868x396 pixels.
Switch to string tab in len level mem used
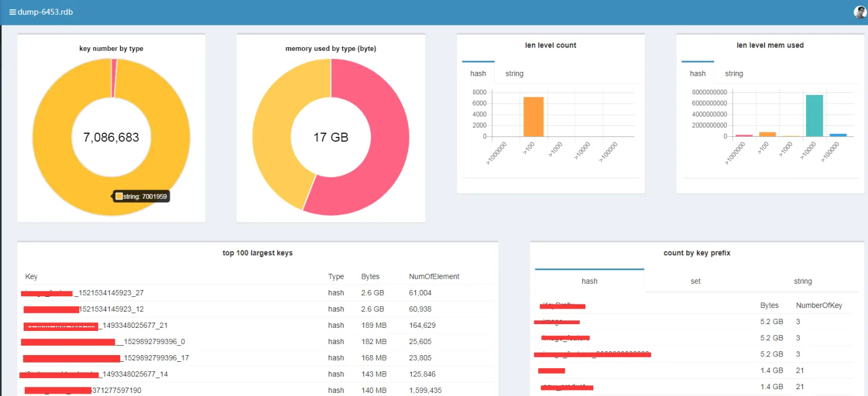(733, 74)
